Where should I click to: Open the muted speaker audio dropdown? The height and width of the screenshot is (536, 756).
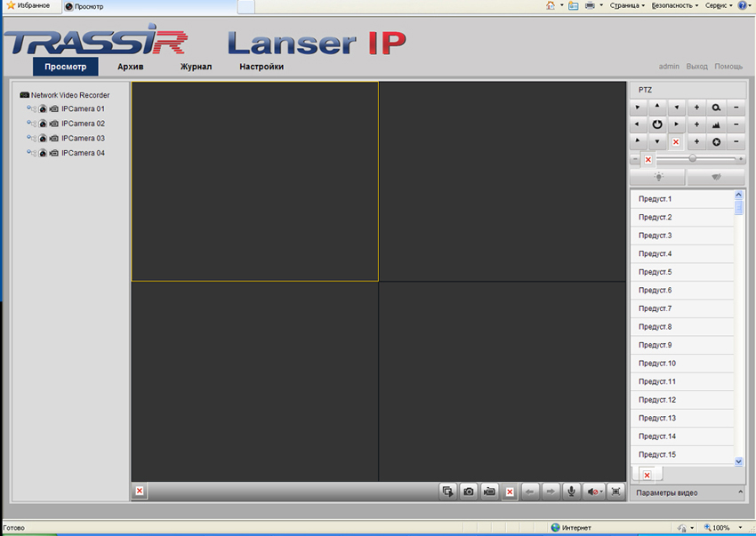click(x=594, y=492)
